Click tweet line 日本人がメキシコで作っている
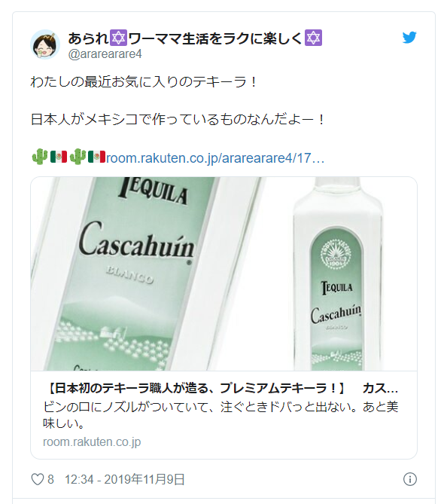 pos(178,120)
